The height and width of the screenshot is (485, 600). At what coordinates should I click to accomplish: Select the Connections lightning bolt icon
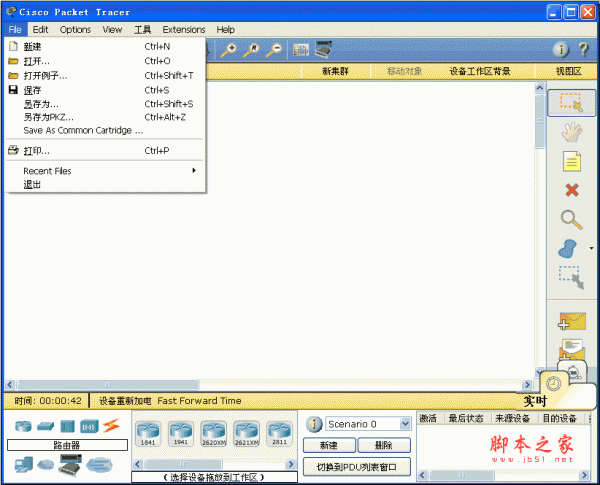[x=111, y=425]
